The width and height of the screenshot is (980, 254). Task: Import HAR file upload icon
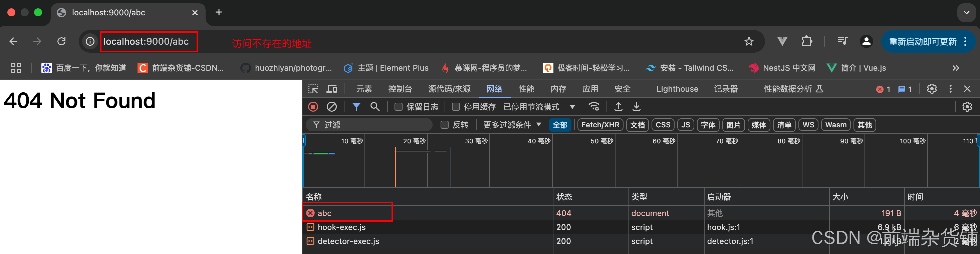[618, 107]
